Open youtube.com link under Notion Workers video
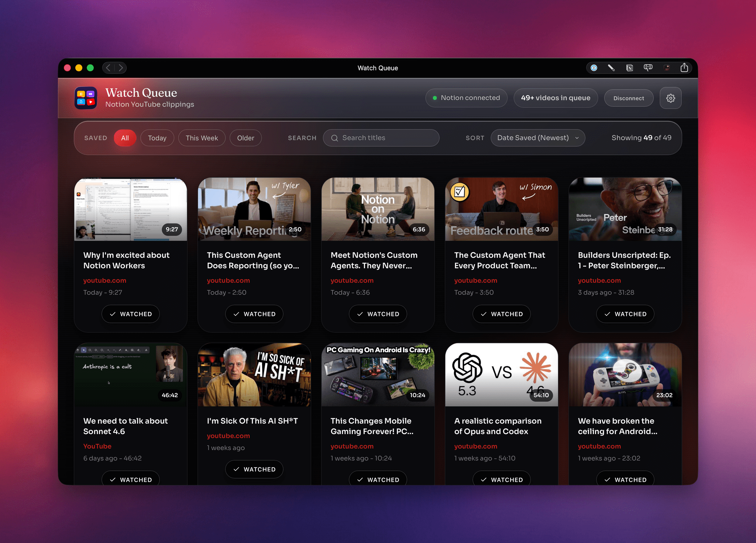The height and width of the screenshot is (543, 756). click(105, 281)
